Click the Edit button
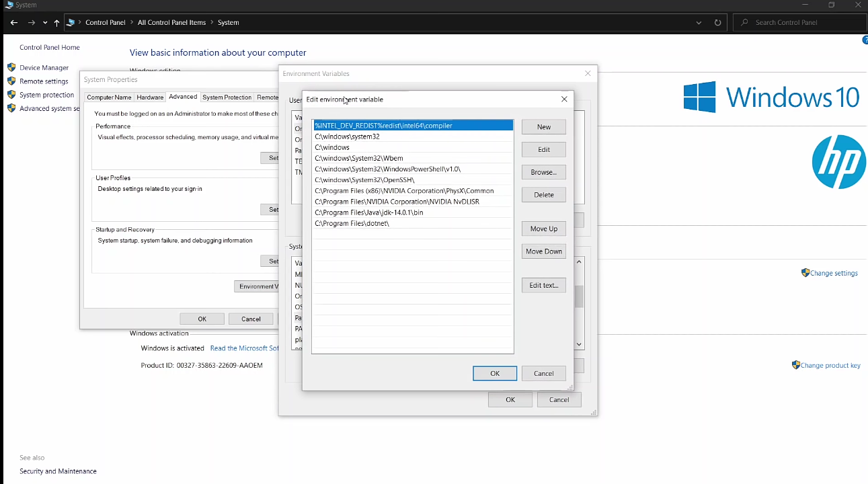The height and width of the screenshot is (484, 868). tap(544, 149)
